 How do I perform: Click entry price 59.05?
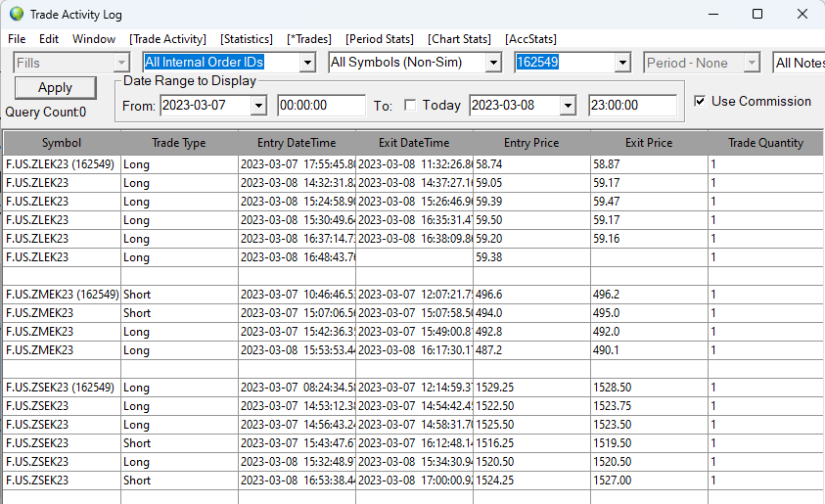[488, 183]
